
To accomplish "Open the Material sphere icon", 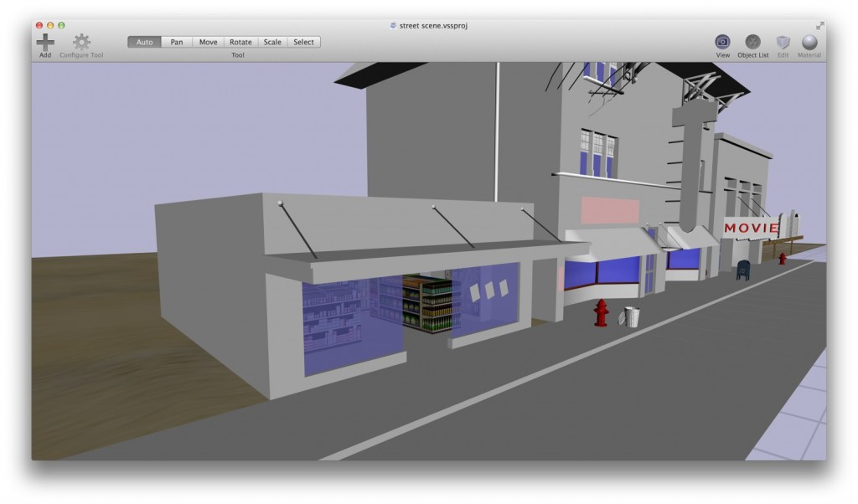I will [809, 42].
